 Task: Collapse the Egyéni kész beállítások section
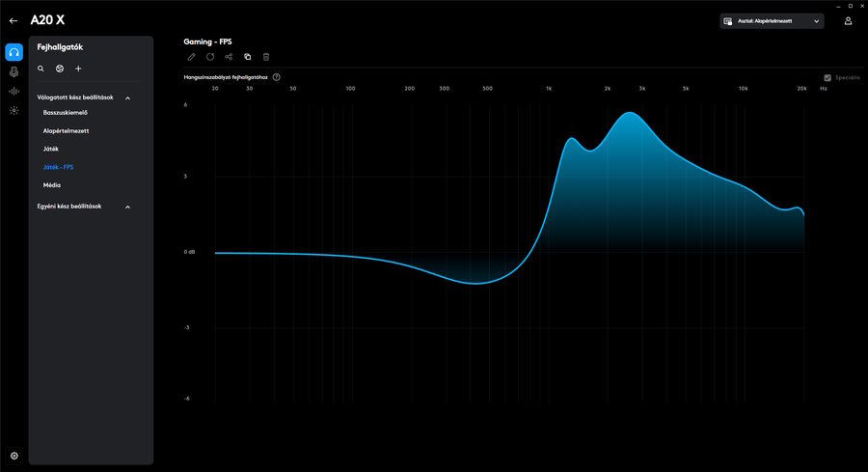tap(127, 207)
